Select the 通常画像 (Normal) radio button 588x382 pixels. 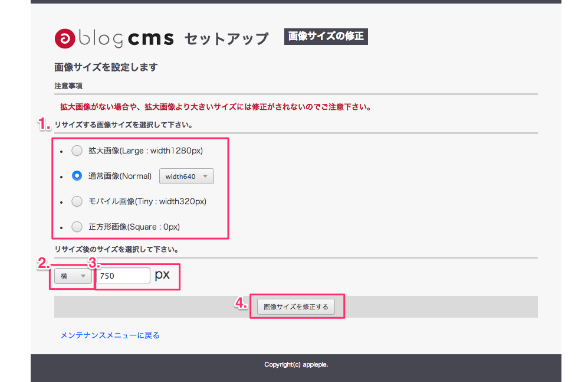tap(77, 176)
